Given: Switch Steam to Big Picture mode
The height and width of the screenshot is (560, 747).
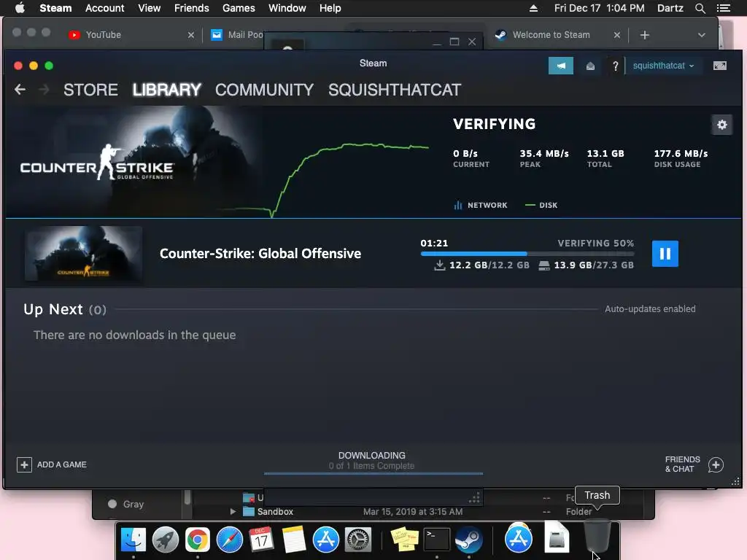Looking at the screenshot, I should (719, 66).
